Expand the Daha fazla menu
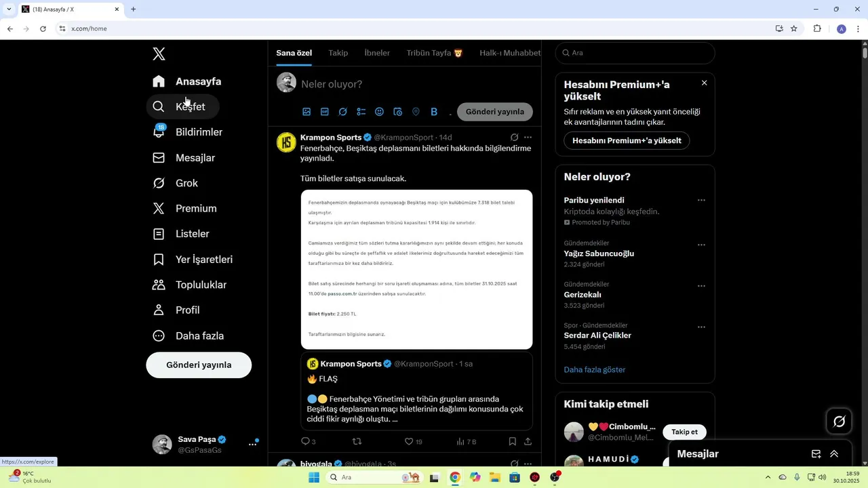This screenshot has width=868, height=488. point(189,335)
